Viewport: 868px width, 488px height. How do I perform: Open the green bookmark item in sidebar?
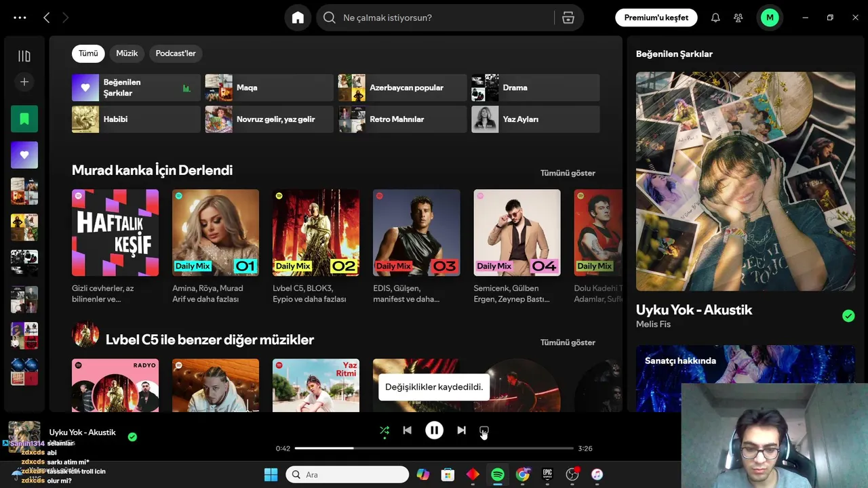24,119
